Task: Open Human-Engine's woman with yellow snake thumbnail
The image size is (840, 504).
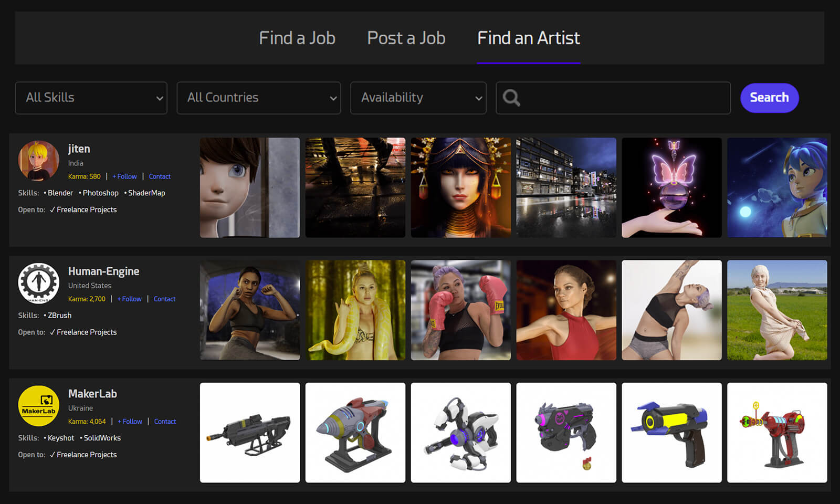Action: coord(355,310)
